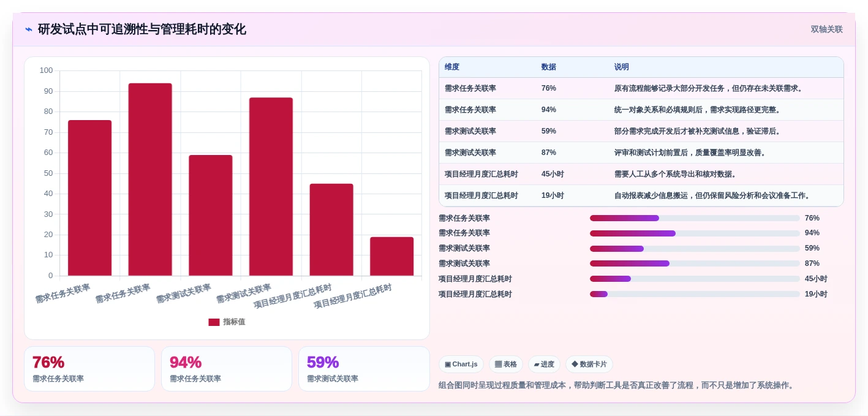Open the 94% 需求任务关联率 data card
Image resolution: width=868 pixels, height=416 pixels.
pyautogui.click(x=227, y=369)
